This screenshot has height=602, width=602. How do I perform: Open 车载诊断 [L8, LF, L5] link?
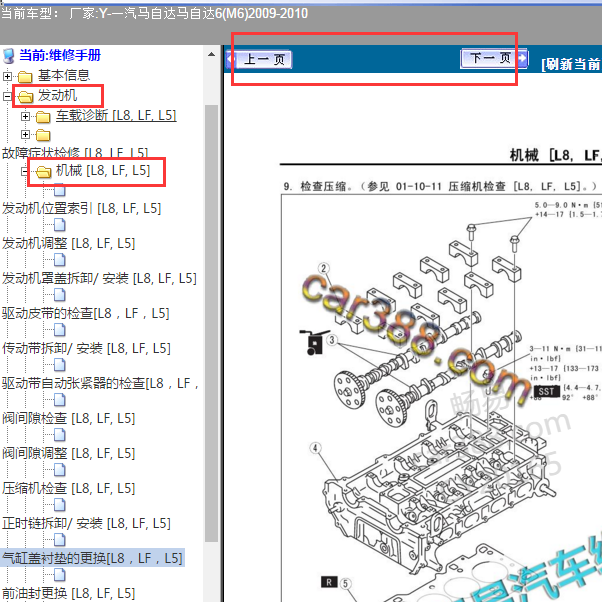pyautogui.click(x=116, y=115)
